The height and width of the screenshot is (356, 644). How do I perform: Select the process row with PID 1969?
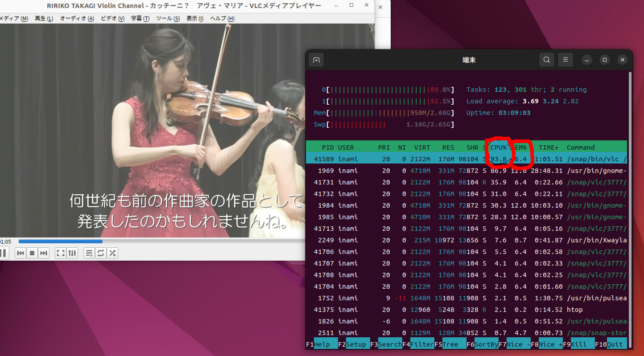coord(466,171)
